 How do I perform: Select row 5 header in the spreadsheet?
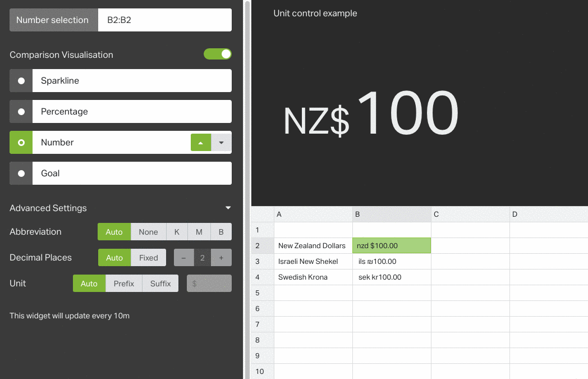pos(263,293)
